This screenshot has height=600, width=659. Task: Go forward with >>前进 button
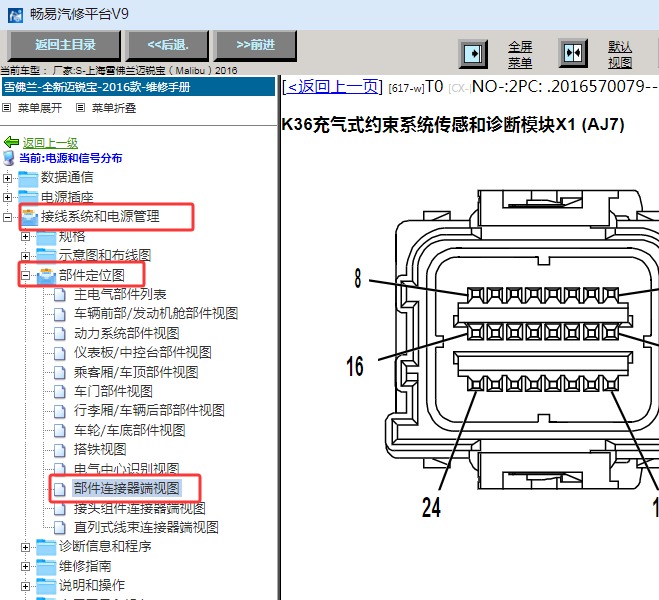coord(256,45)
